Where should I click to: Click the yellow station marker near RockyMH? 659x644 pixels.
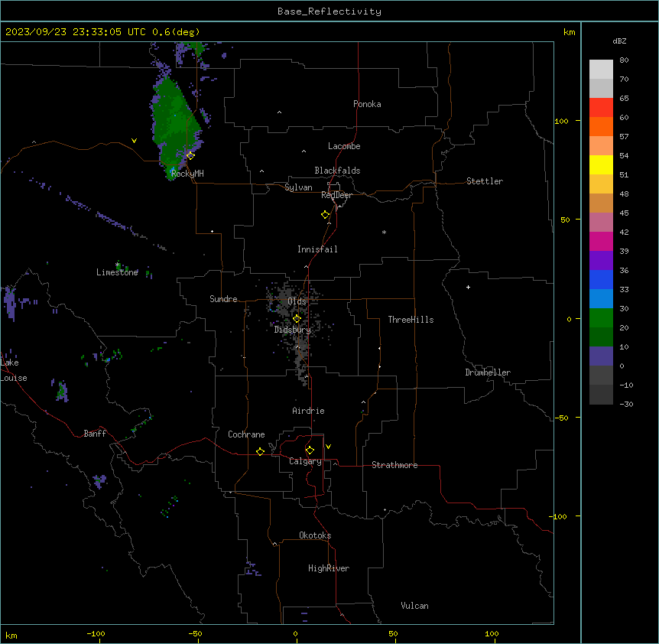[x=190, y=155]
